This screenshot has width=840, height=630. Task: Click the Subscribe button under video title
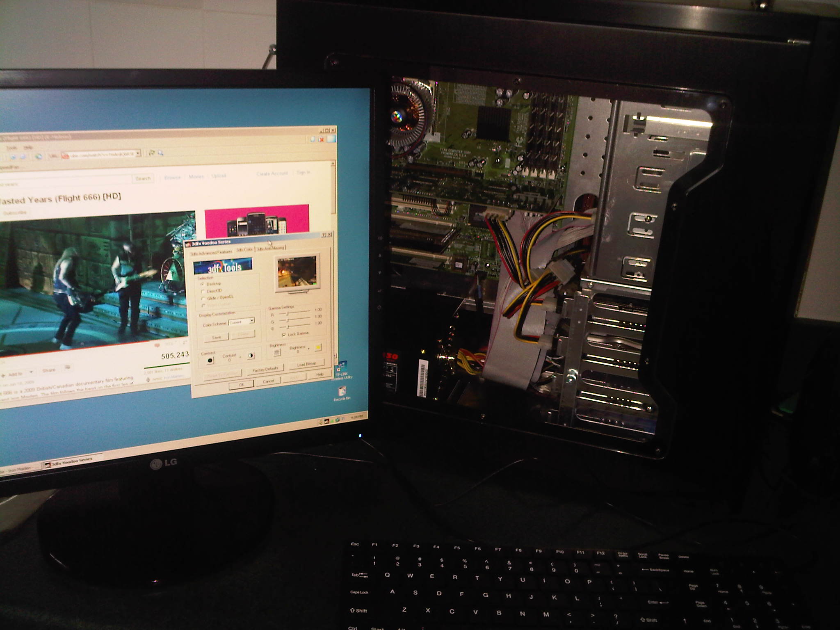coord(15,213)
